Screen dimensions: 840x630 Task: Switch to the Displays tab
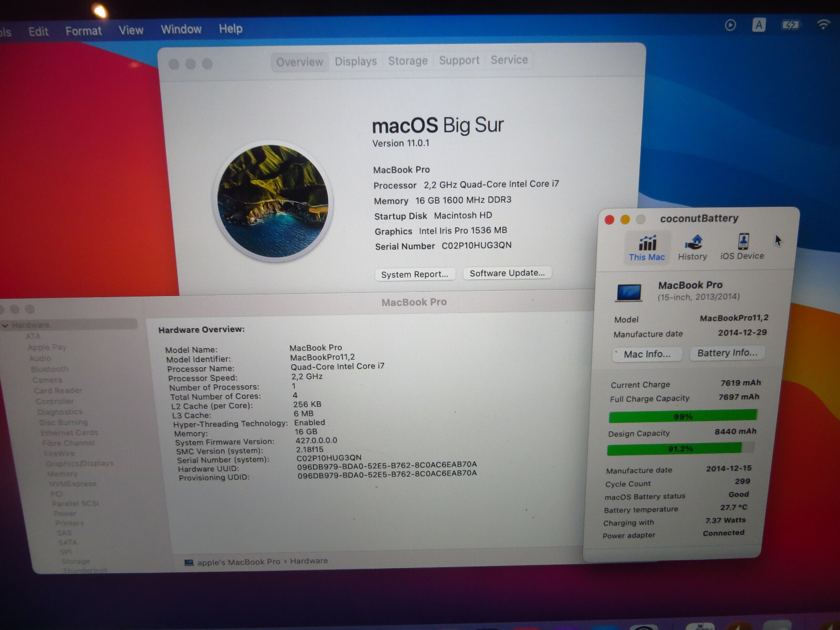pos(356,61)
